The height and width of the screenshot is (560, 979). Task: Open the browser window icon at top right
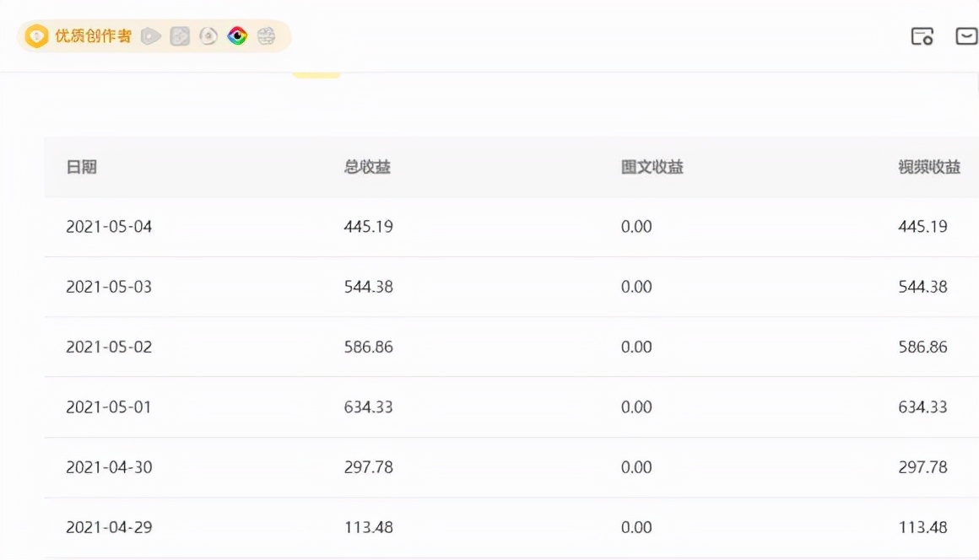(x=922, y=37)
